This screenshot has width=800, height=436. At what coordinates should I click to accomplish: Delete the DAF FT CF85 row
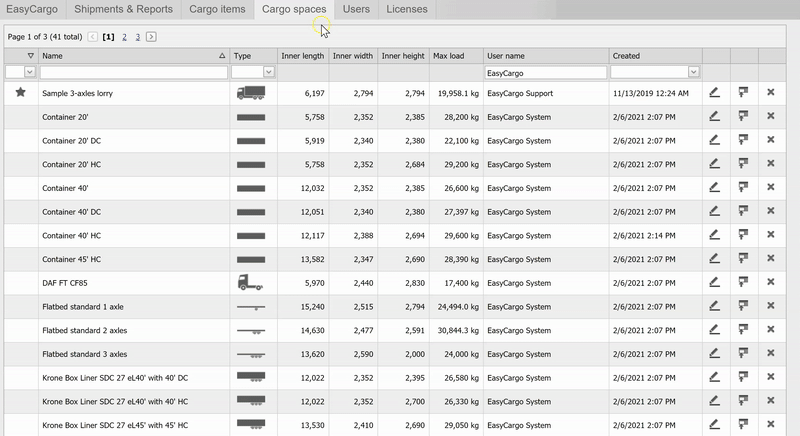770,282
